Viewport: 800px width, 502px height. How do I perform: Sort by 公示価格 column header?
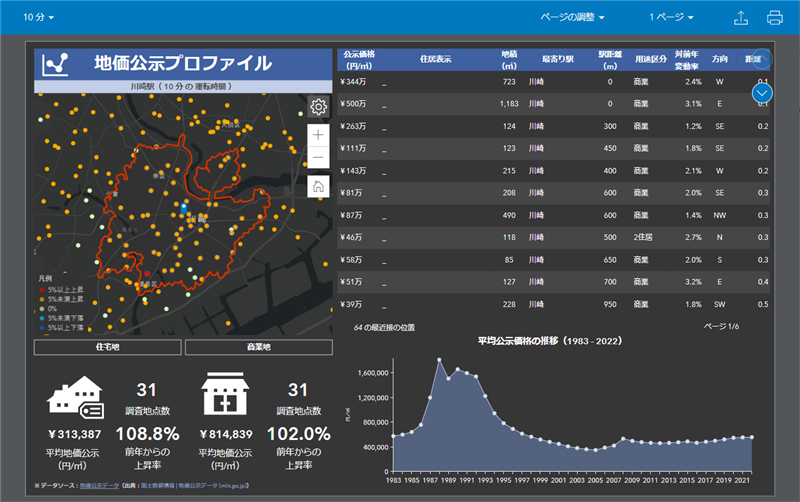point(358,59)
